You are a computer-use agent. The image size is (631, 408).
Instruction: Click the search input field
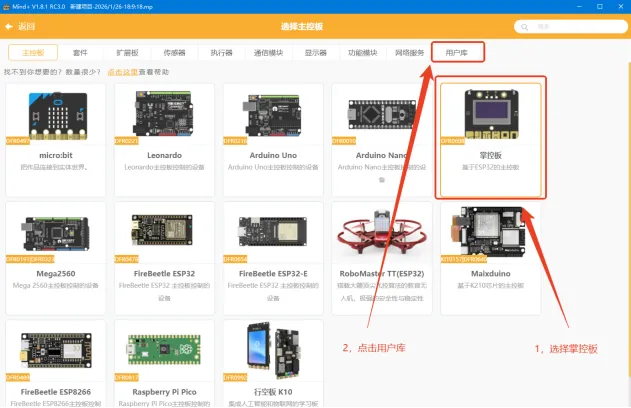(571, 27)
